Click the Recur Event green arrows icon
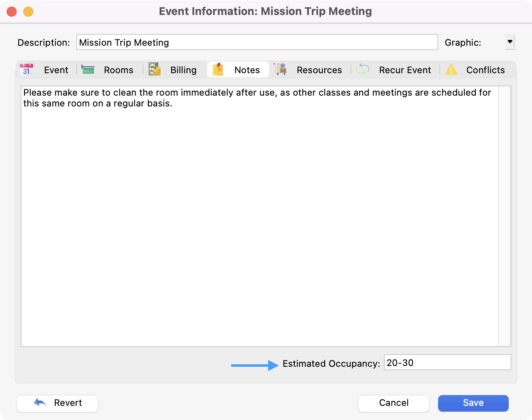Image resolution: width=532 pixels, height=420 pixels. point(362,69)
